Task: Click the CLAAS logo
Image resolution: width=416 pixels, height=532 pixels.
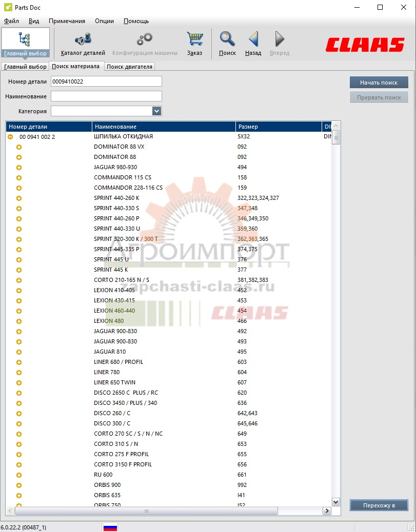Action: [365, 45]
